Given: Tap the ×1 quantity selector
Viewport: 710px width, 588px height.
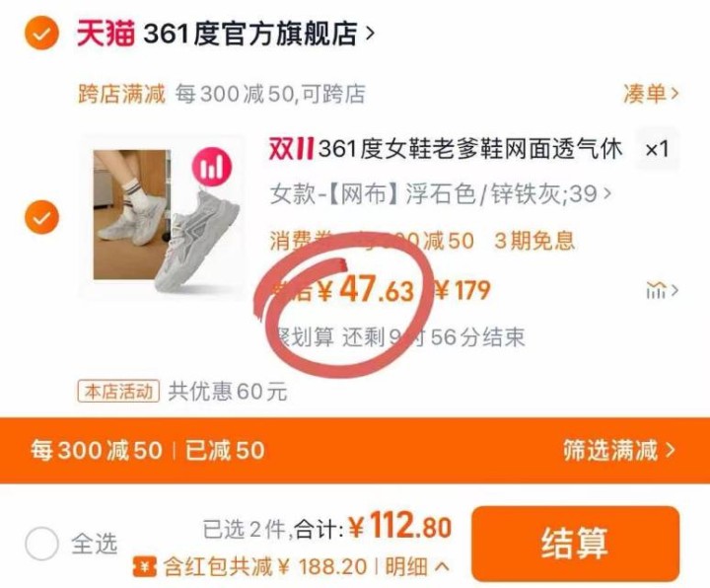Looking at the screenshot, I should click(657, 149).
